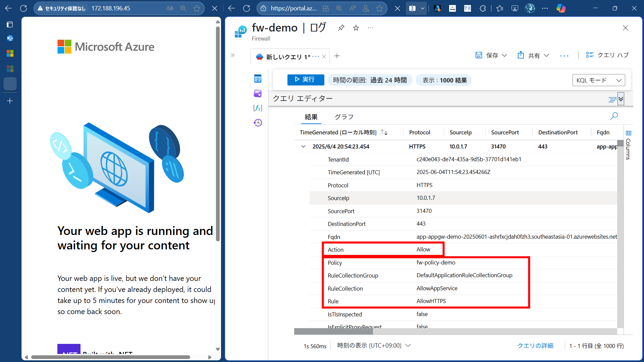Pin the fw-demo Logs blade
644x362 pixels.
pos(341,28)
